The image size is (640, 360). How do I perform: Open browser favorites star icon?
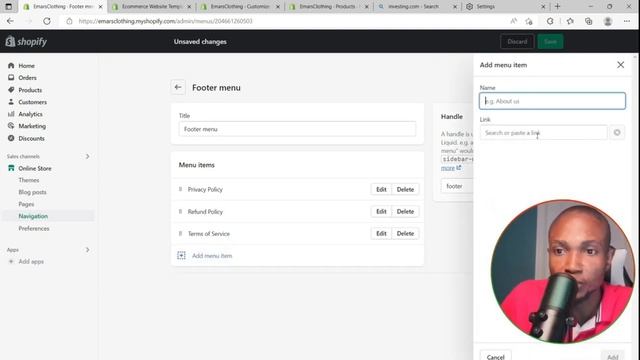(570, 21)
